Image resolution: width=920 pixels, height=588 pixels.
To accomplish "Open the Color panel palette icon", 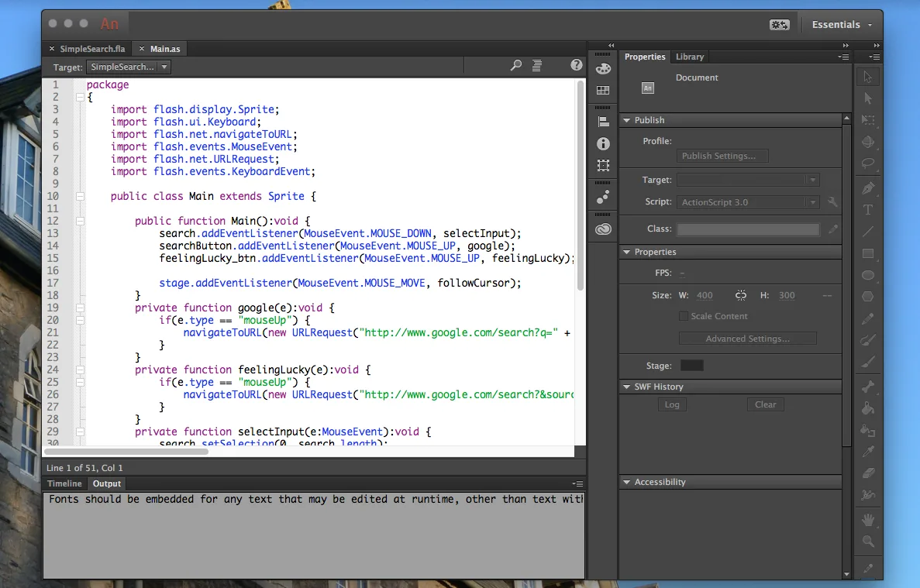I will point(603,69).
